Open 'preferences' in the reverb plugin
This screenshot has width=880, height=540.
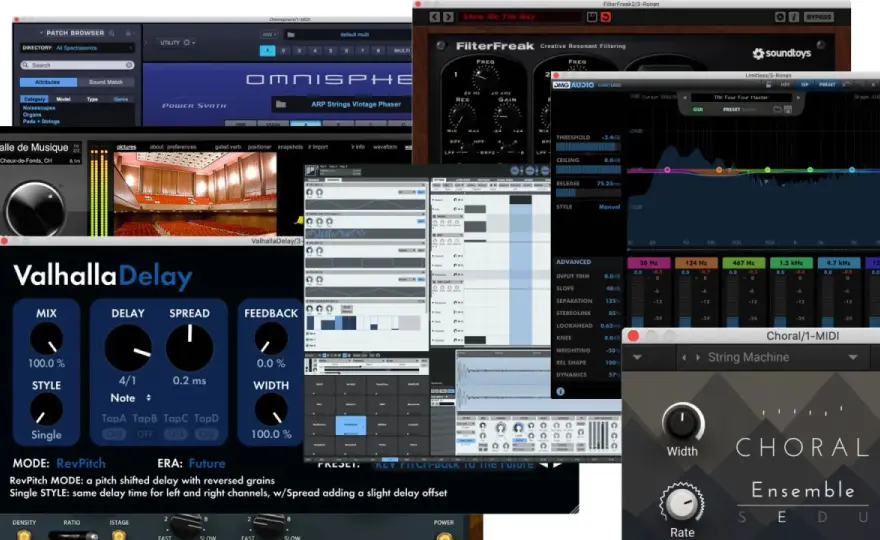click(x=181, y=147)
